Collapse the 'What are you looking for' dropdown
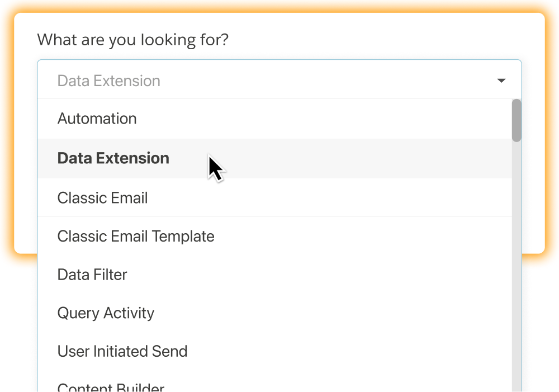Screen dimensions: 559x392 (x=501, y=81)
